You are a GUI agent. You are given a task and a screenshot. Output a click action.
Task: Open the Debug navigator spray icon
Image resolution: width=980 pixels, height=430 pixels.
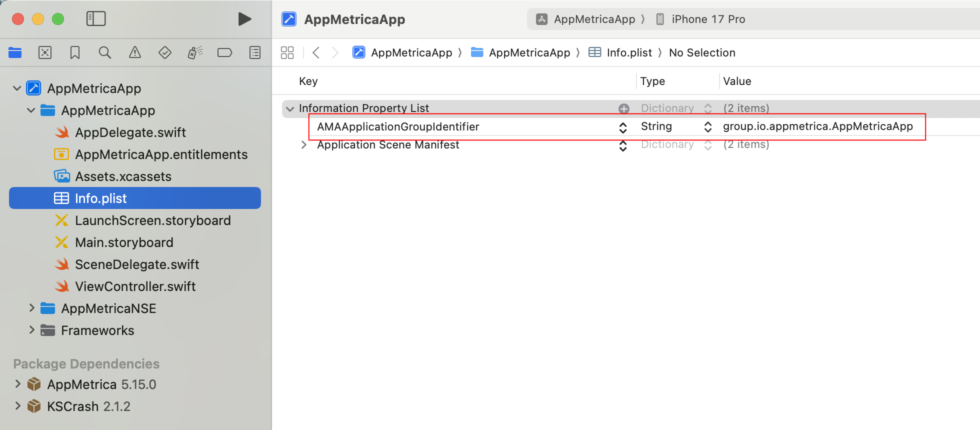[x=195, y=52]
